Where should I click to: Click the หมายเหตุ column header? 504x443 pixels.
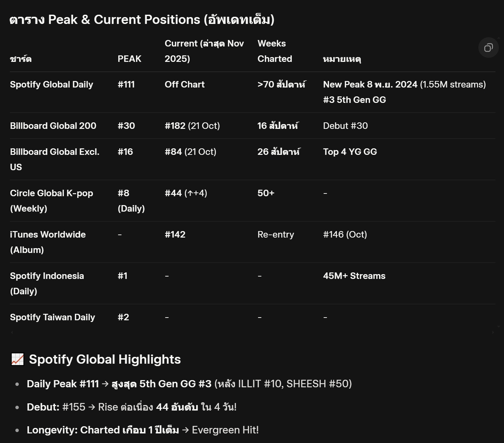pyautogui.click(x=342, y=59)
